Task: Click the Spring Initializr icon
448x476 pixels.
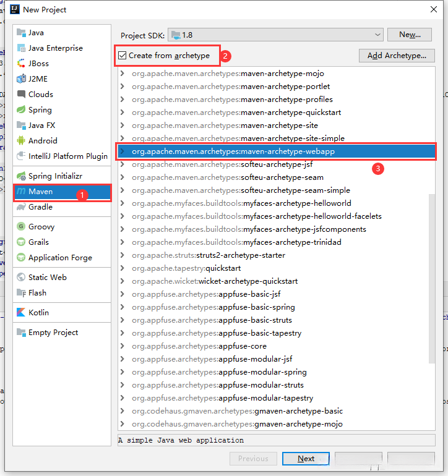Action: (21, 176)
